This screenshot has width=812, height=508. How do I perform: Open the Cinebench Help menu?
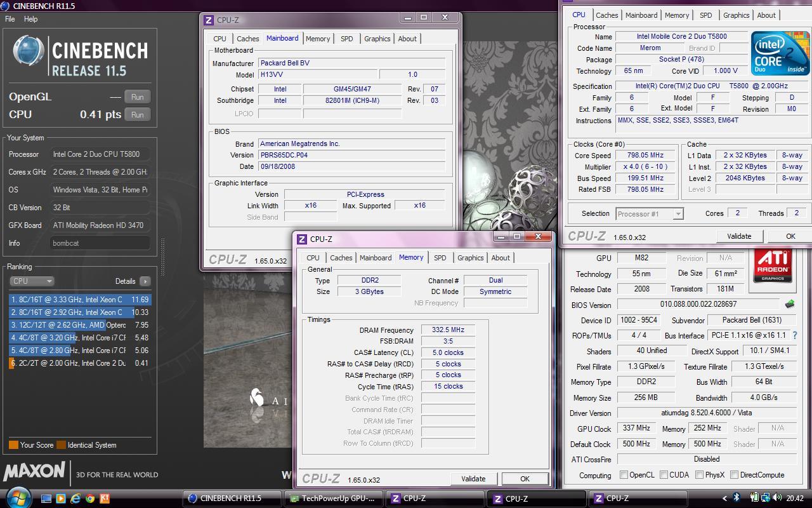[31, 19]
